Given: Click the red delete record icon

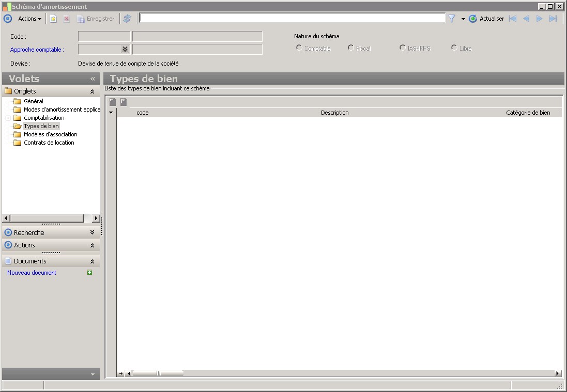Looking at the screenshot, I should coord(67,19).
